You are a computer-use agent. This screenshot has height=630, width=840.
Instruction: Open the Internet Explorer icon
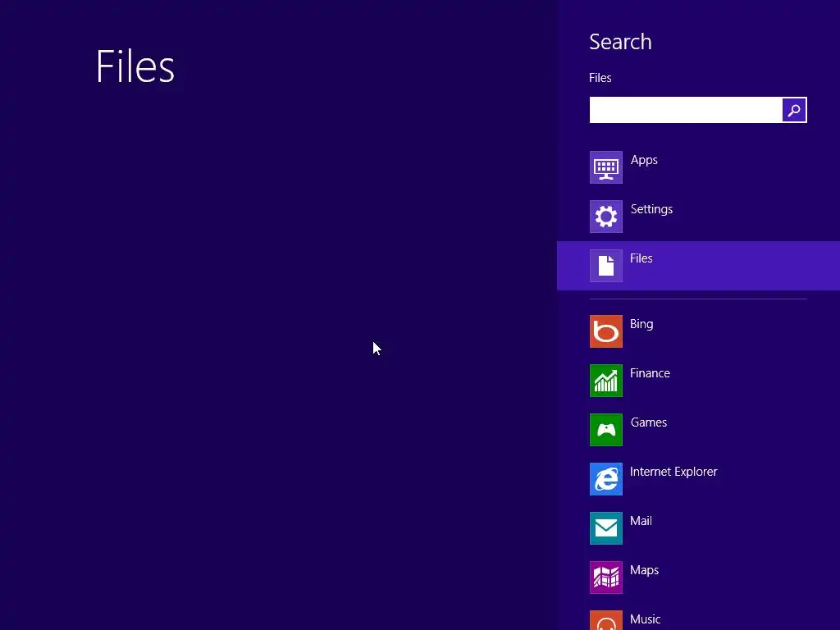(x=606, y=479)
